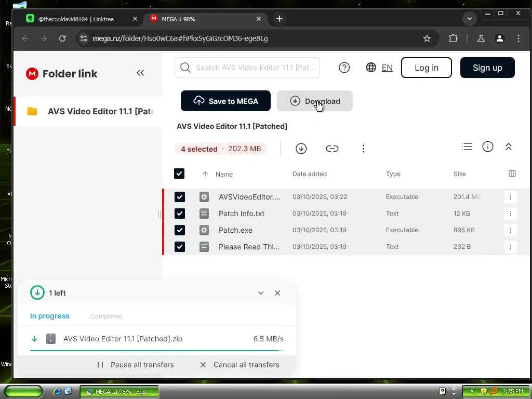Screen dimensions: 532x399
Task: Click the Sign up button
Action: pos(487,68)
